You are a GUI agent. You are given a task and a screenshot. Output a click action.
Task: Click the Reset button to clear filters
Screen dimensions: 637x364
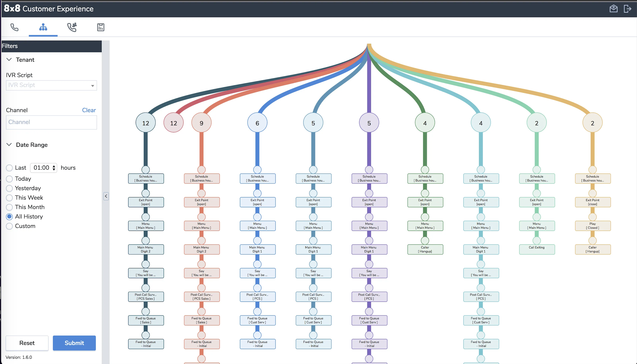pos(27,343)
